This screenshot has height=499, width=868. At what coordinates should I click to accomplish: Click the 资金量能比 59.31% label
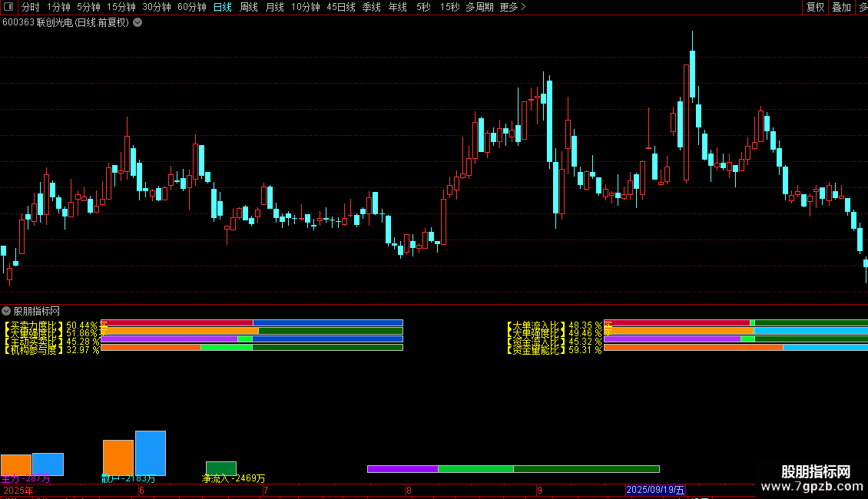tap(554, 349)
